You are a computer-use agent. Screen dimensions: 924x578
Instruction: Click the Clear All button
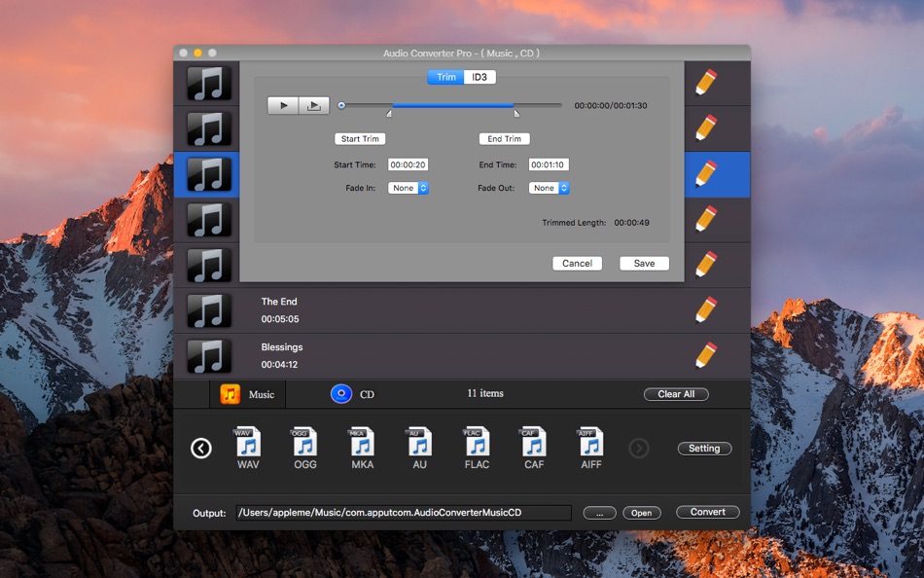click(x=676, y=394)
